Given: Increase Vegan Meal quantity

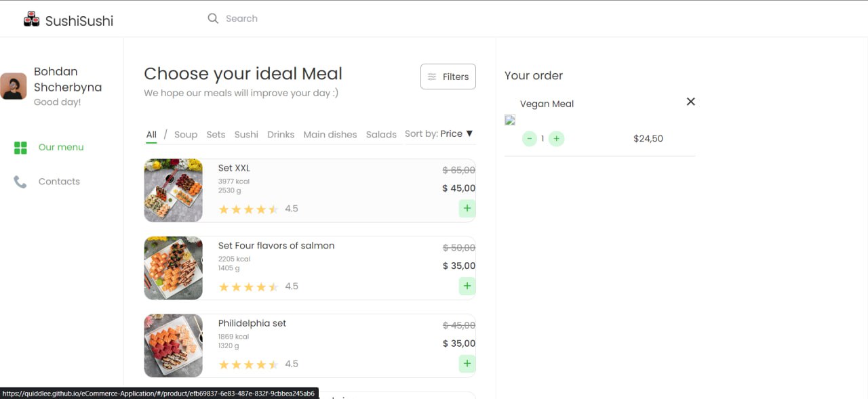Looking at the screenshot, I should coord(556,139).
